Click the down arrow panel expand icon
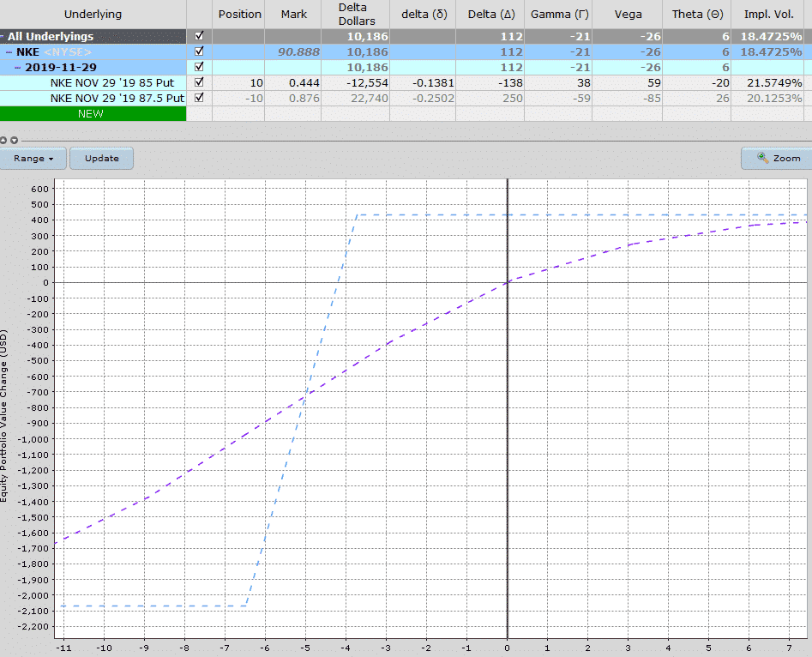 (x=14, y=141)
